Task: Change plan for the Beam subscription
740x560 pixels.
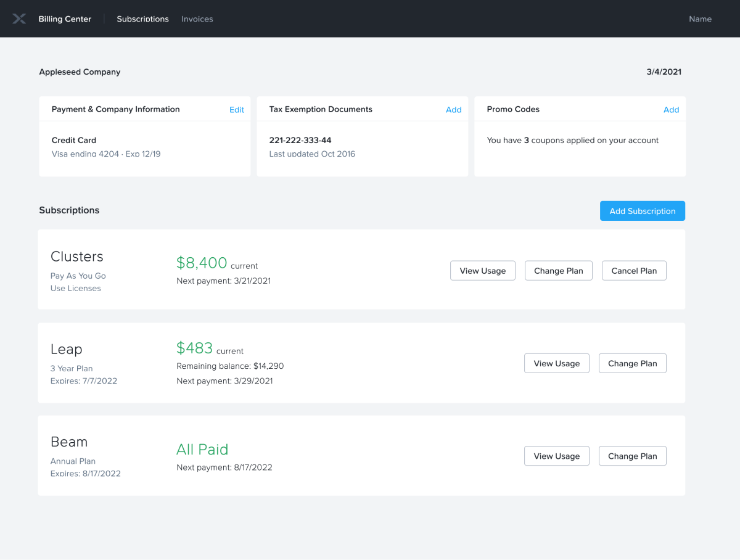Action: click(632, 456)
